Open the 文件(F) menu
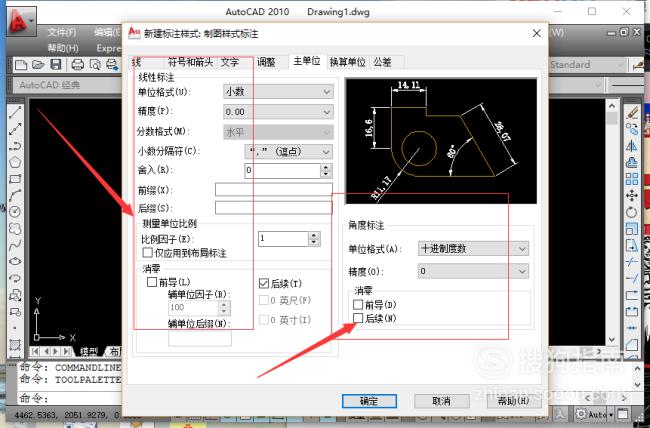Image resolution: width=650 pixels, height=428 pixels. 62,32
